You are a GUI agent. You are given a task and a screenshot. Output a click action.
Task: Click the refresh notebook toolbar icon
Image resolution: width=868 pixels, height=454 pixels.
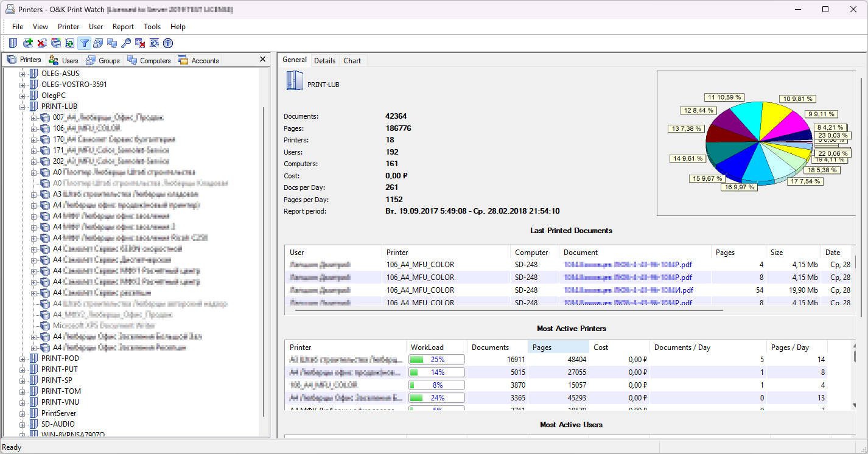(x=69, y=43)
